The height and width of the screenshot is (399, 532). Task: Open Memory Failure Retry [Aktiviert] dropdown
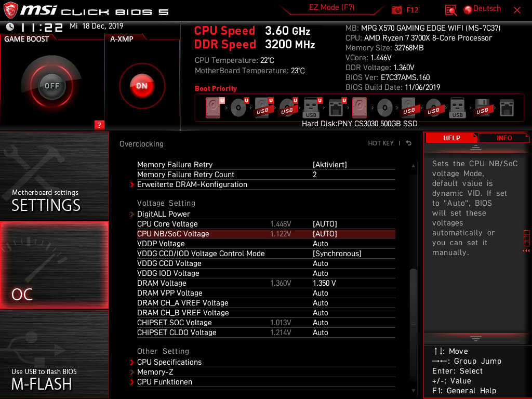pos(330,165)
